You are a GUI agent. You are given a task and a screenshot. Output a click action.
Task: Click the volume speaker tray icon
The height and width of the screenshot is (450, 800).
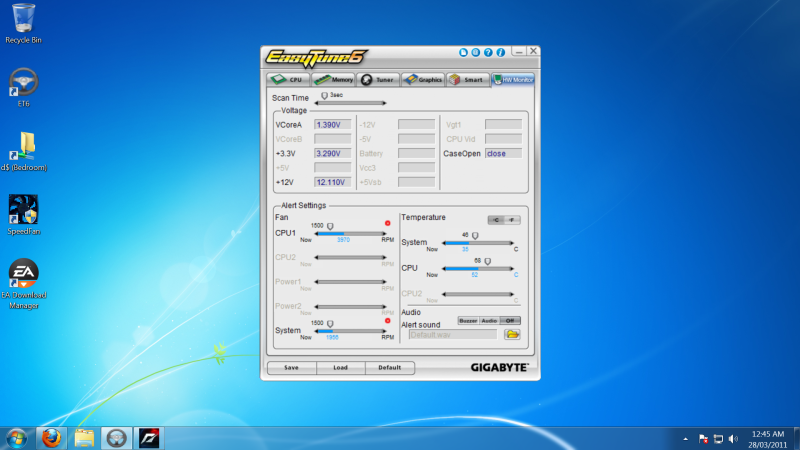[x=733, y=439]
